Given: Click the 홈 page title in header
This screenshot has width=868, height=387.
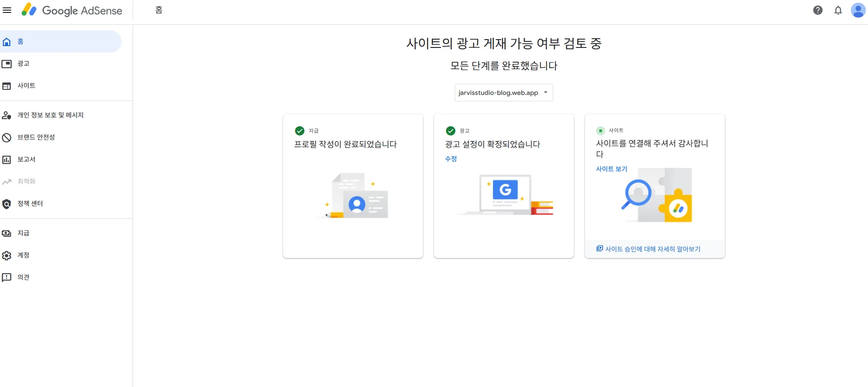Looking at the screenshot, I should tap(159, 10).
